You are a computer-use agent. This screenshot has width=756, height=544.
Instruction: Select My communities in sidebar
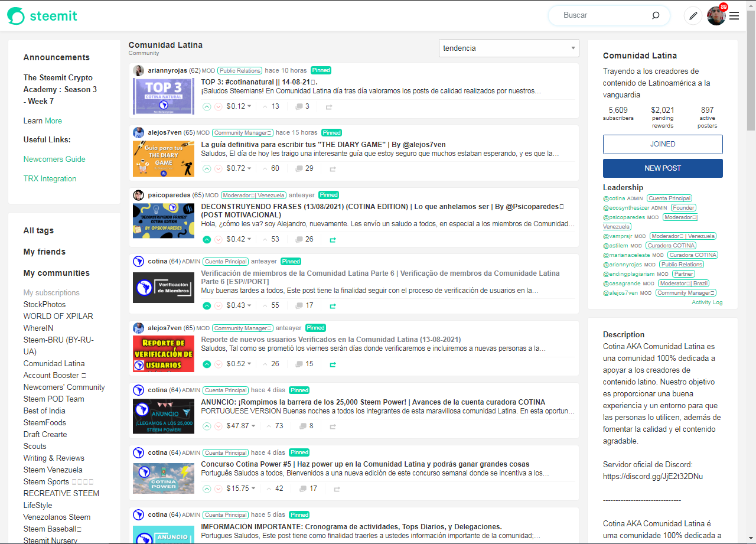(57, 273)
